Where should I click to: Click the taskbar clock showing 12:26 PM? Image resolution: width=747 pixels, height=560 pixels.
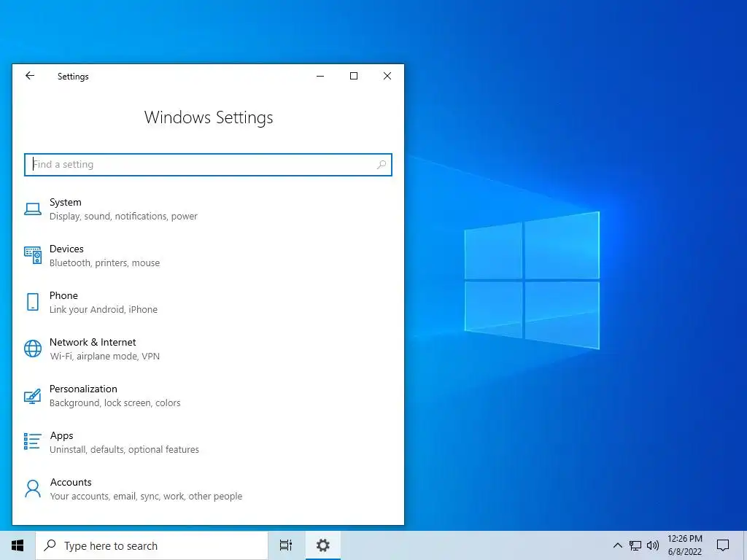684,539
